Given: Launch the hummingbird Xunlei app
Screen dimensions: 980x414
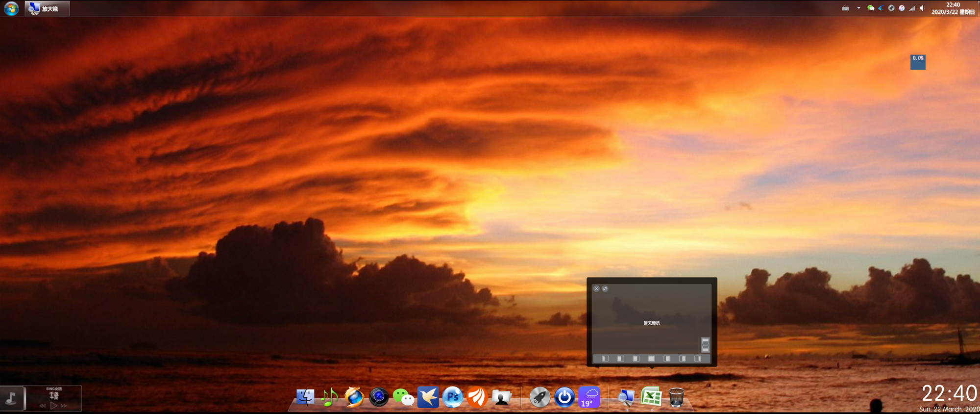Looking at the screenshot, I should click(428, 397).
